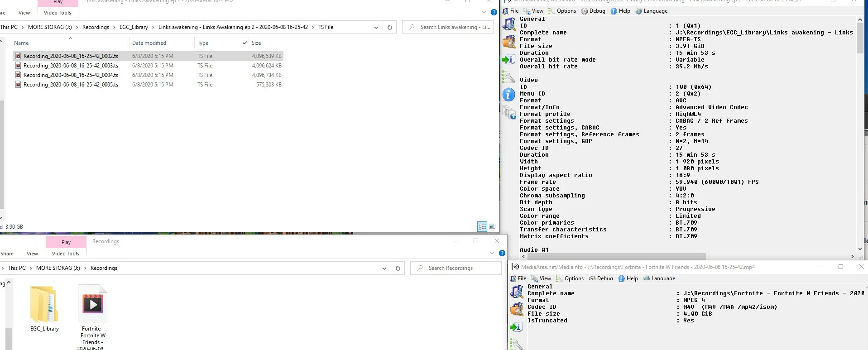Expand ribbon chevron in Recordings Explorer
Image resolution: width=868 pixels, height=350 pixels.
point(492,253)
